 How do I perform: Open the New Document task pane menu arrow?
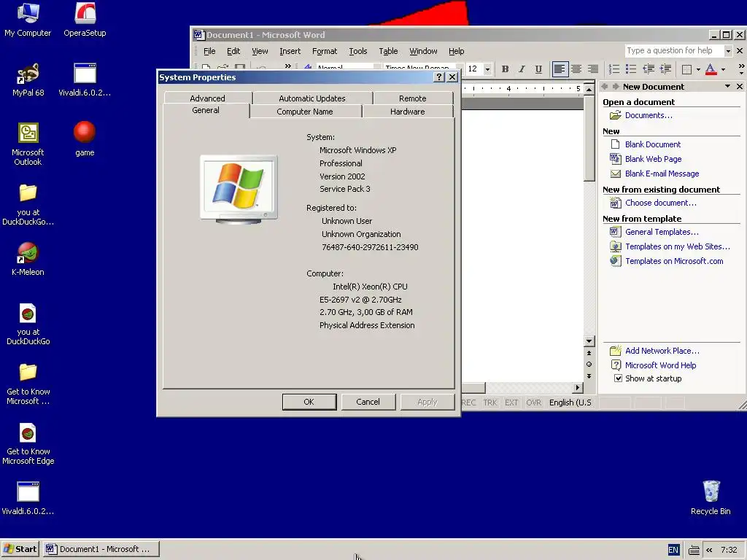pyautogui.click(x=727, y=86)
